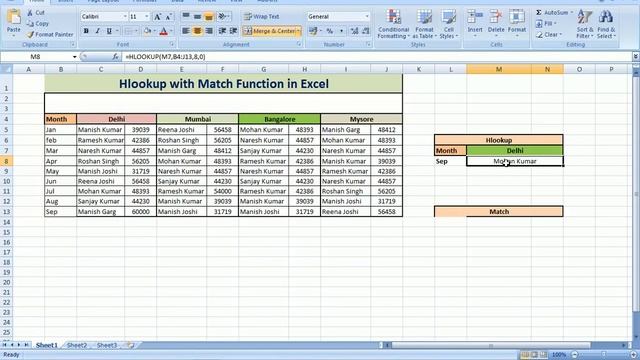This screenshot has width=640, height=360.
Task: Open Format as Table gallery
Action: pos(424,24)
